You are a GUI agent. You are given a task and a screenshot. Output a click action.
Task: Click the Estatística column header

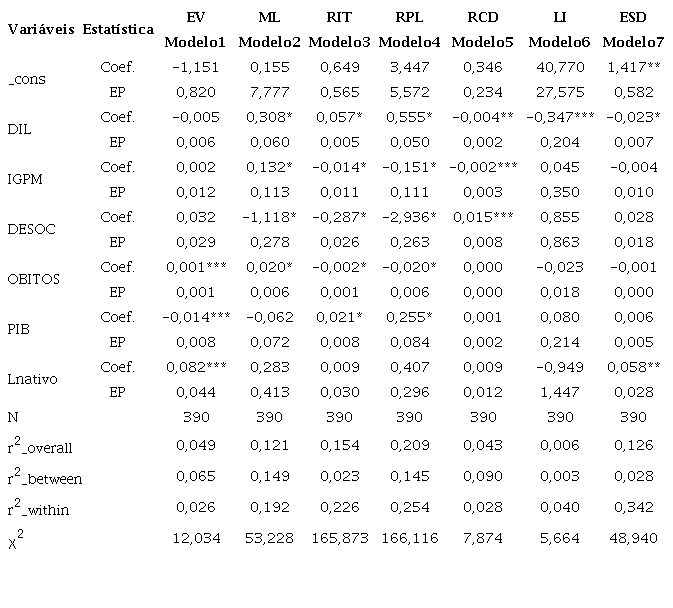pyautogui.click(x=118, y=29)
